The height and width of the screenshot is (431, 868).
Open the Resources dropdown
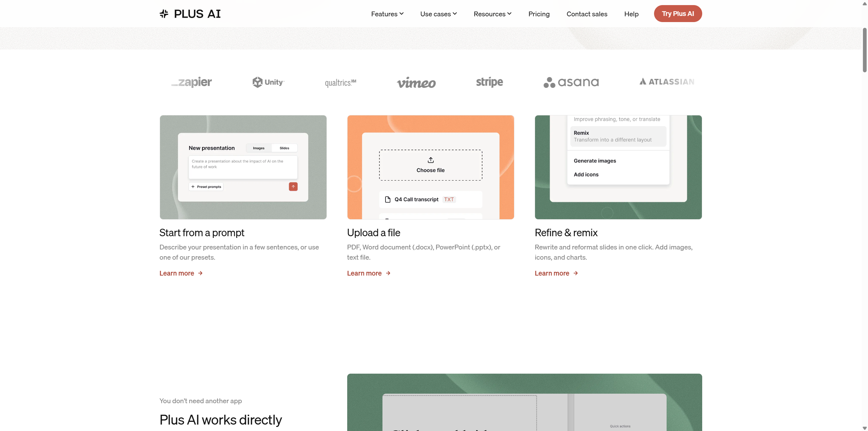click(492, 14)
